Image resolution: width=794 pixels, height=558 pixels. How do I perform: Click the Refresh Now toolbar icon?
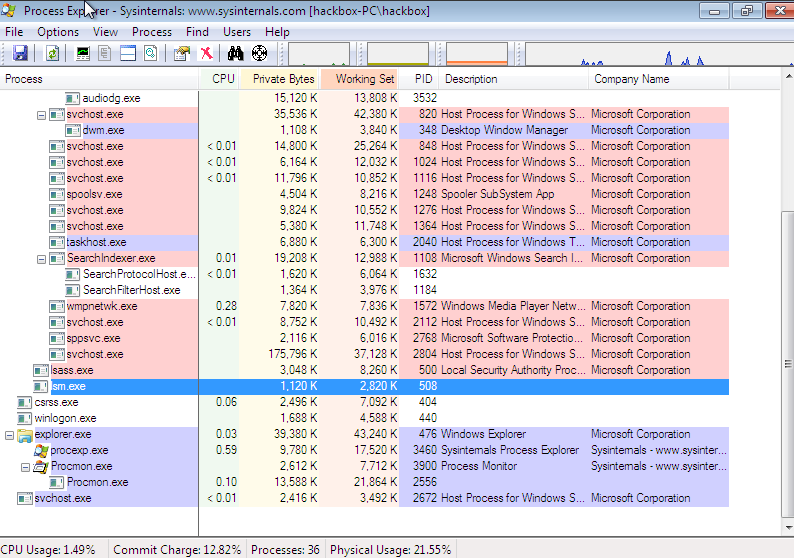coord(52,53)
